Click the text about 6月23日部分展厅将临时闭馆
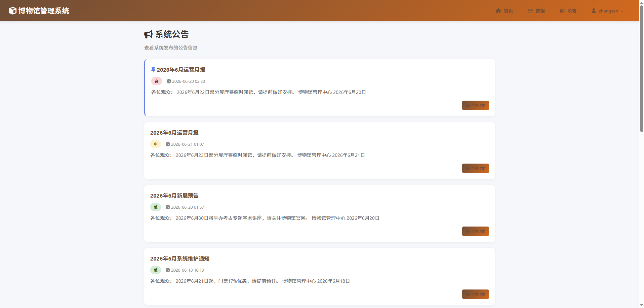 coord(257,155)
